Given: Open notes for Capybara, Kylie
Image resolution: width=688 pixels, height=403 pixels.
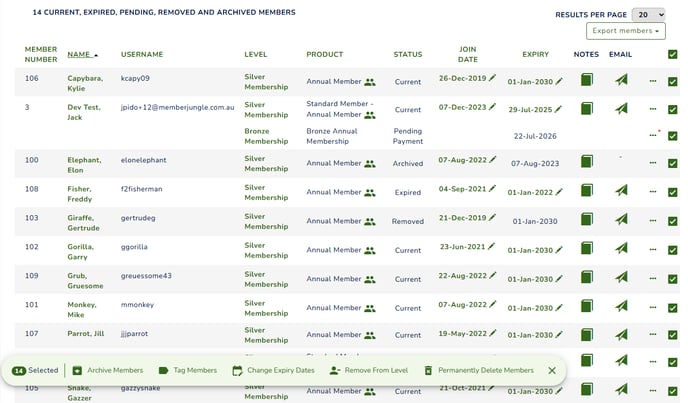Looking at the screenshot, I should coord(587,80).
